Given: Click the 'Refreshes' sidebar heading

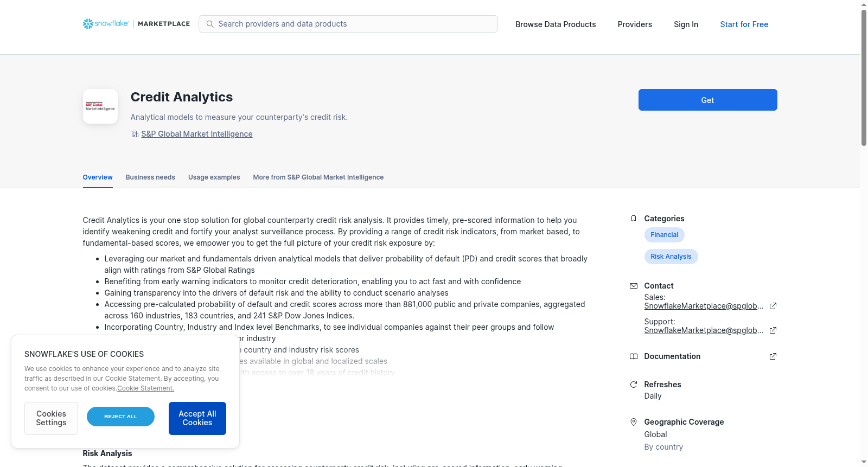Looking at the screenshot, I should pyautogui.click(x=662, y=385).
